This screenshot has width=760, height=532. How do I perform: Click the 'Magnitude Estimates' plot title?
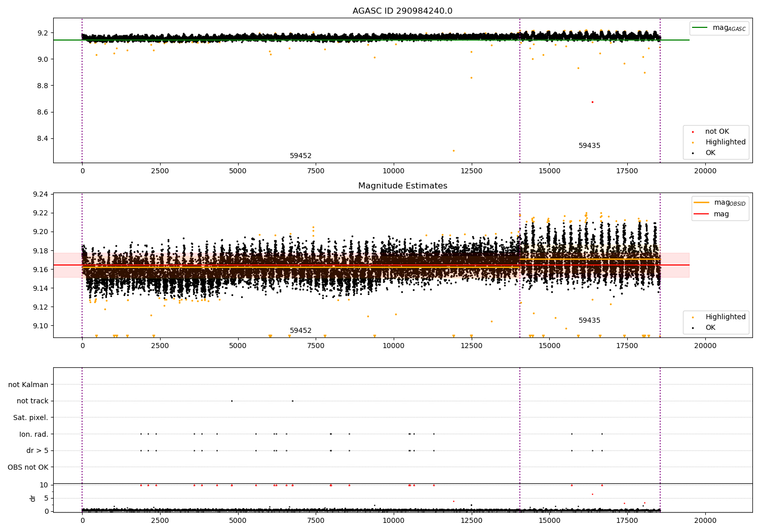402,186
